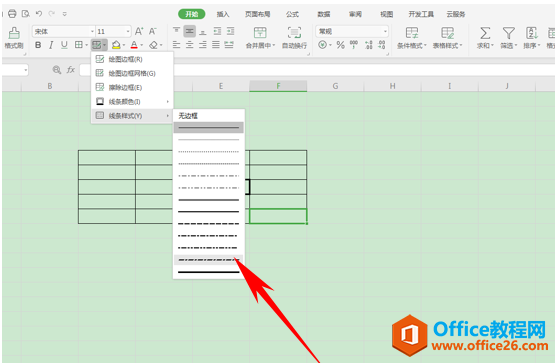Screen dimensions: 555x363
Task: Click the draw border pencil icon
Action: [96, 45]
